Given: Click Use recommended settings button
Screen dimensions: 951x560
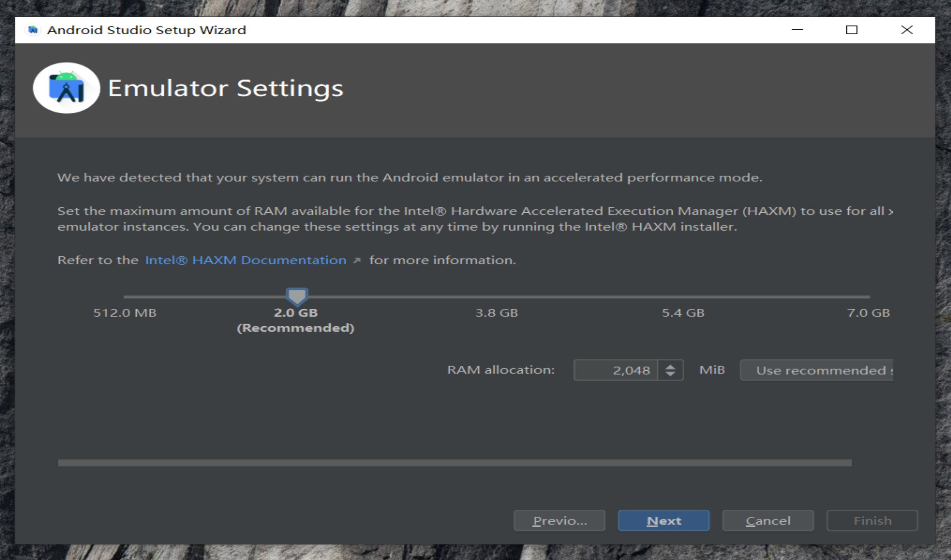Looking at the screenshot, I should pyautogui.click(x=816, y=370).
